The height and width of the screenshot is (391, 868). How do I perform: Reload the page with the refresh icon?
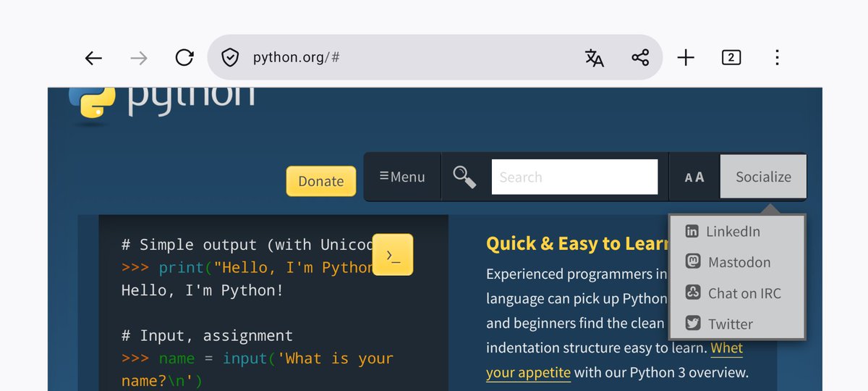(x=184, y=58)
